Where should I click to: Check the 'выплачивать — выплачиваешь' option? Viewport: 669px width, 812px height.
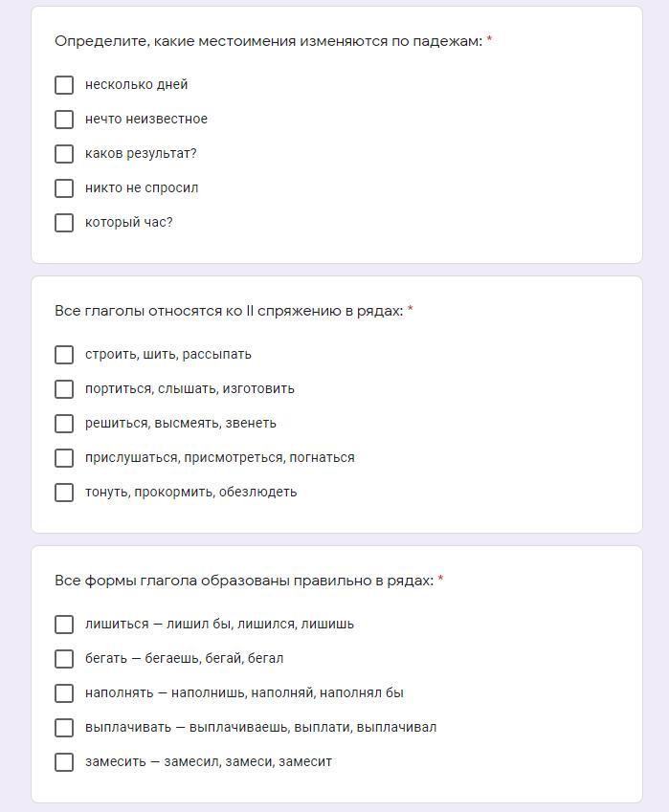[64, 728]
